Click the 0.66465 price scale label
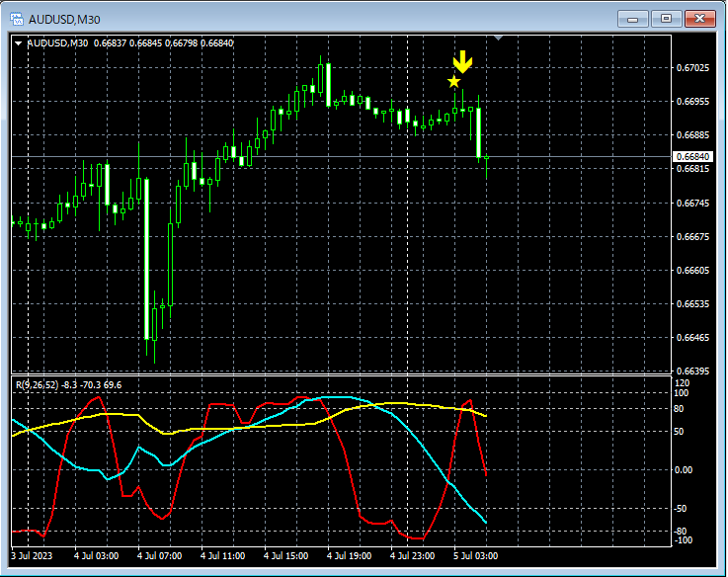728x577 pixels. tap(692, 337)
